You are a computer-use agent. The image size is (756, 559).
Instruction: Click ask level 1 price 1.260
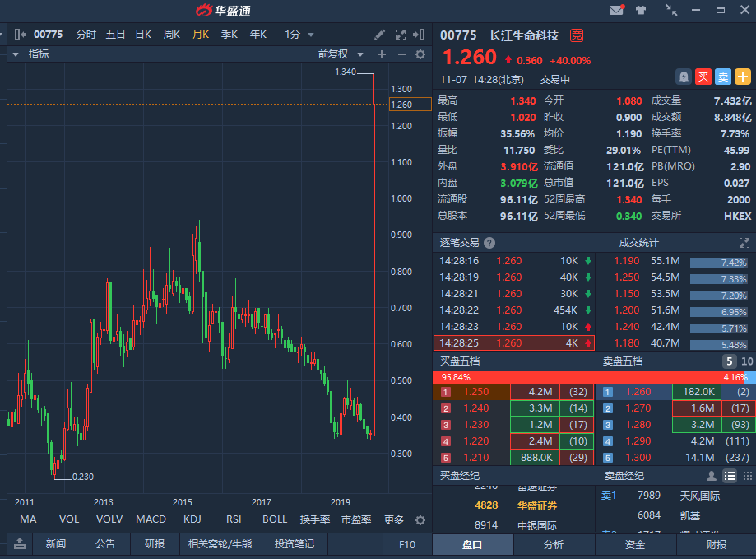coord(638,392)
